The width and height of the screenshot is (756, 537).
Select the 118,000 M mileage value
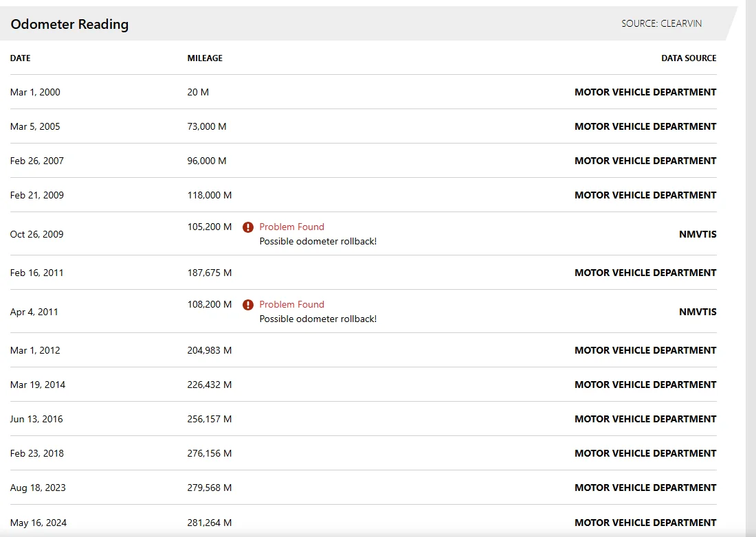click(x=210, y=195)
